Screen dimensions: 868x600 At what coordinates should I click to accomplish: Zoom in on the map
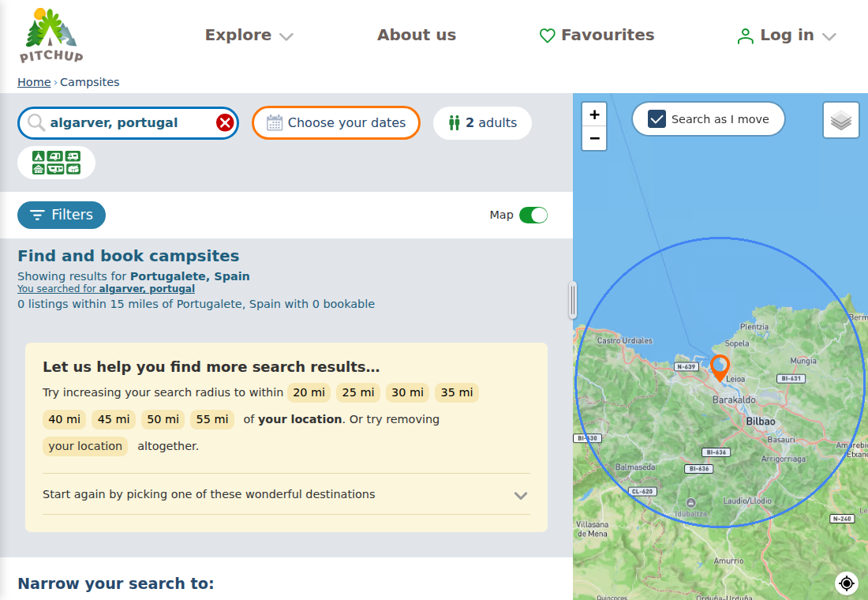point(594,114)
